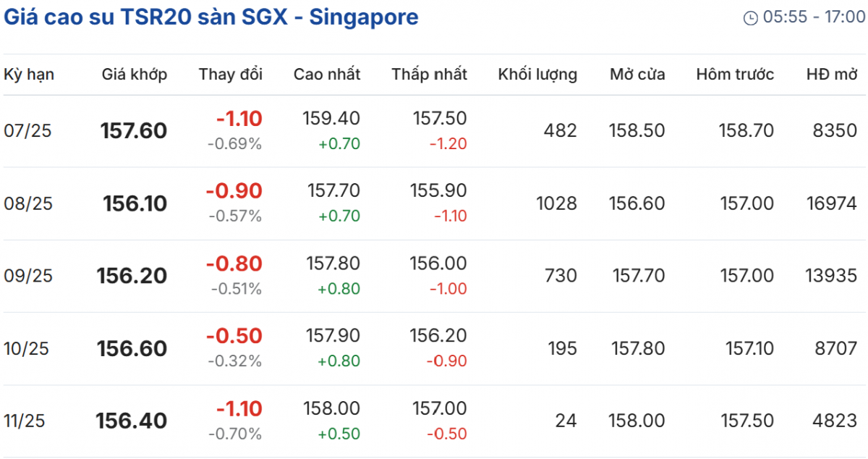Click the Khối lượng column header
Screen dimensions: 868x459
(537, 74)
